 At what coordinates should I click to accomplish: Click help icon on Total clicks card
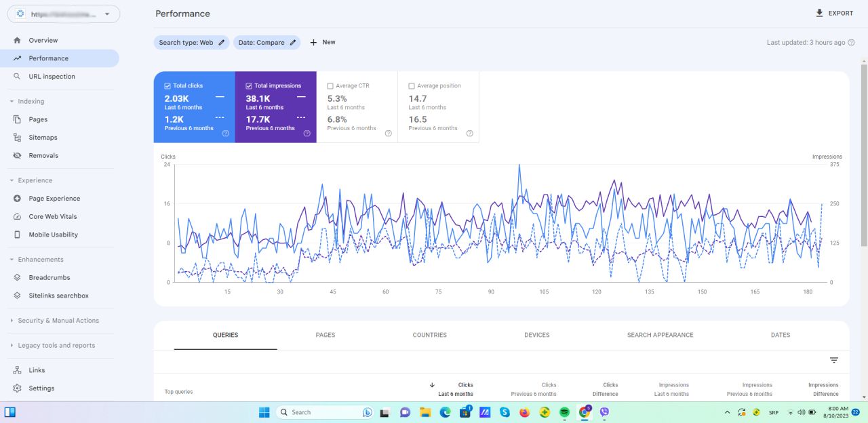point(225,134)
